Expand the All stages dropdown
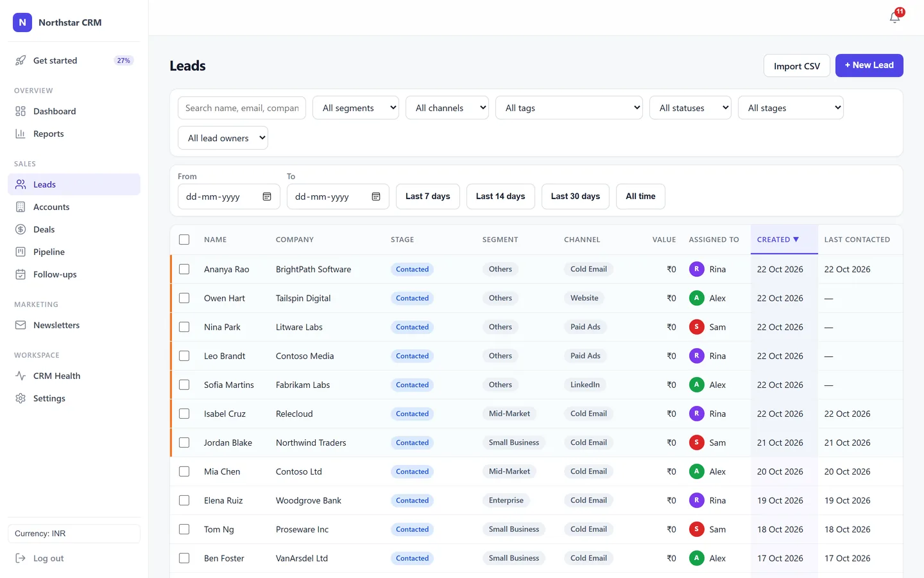 tap(791, 108)
